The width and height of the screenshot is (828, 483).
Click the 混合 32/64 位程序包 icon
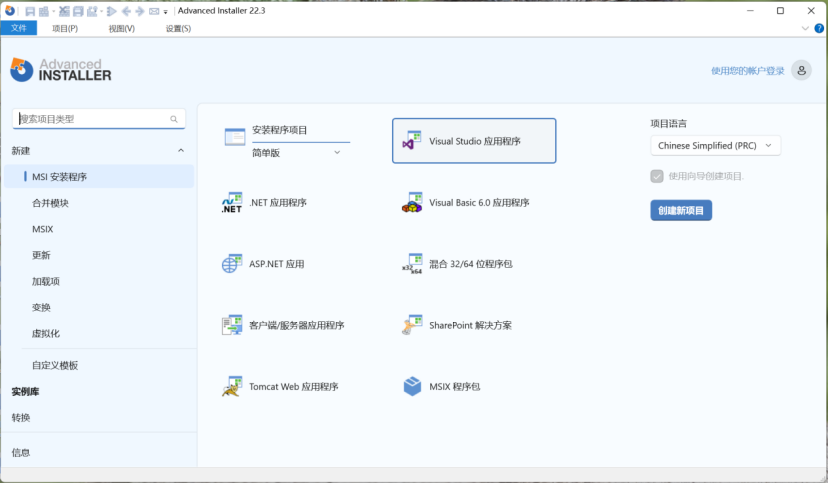coord(412,264)
